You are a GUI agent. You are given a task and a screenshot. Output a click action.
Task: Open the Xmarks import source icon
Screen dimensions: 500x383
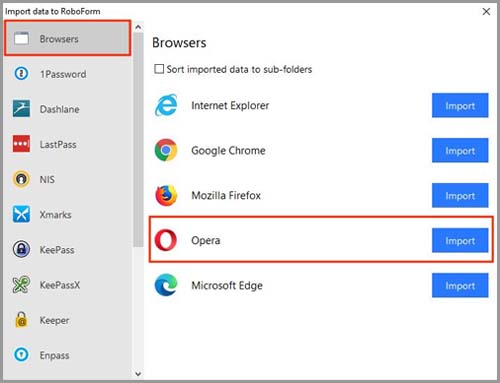tap(21, 214)
